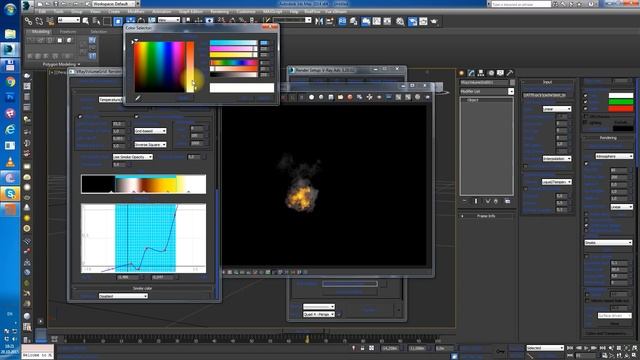Click the black color swatch below Lighting
The image size is (640, 360).
click(623, 129)
